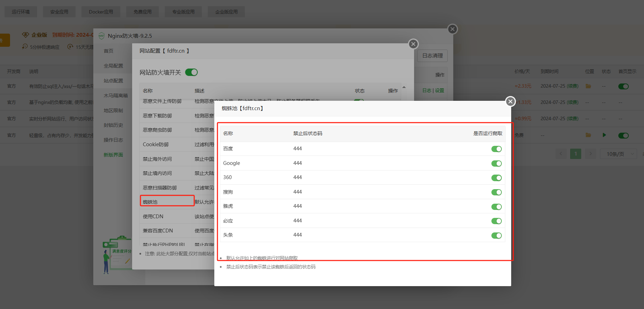Toggle the 网站防火墙开关 switch
Viewport: 644px width, 309px height.
pos(191,72)
